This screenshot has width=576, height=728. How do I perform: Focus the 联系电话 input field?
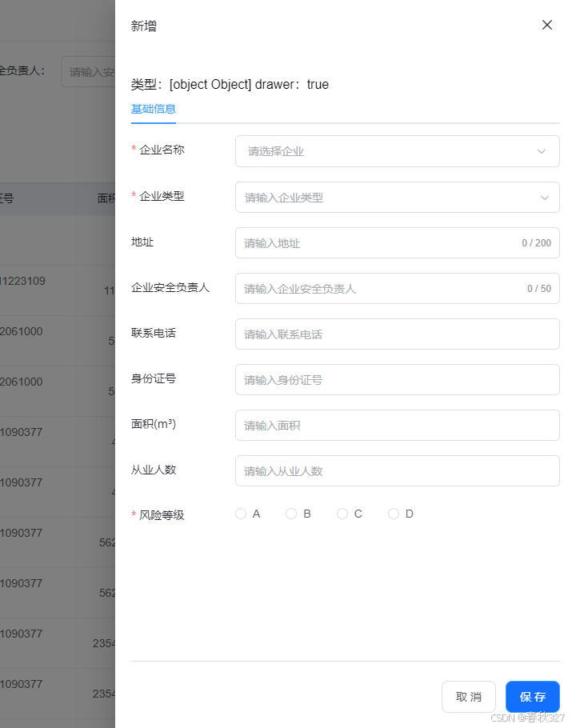click(x=398, y=334)
